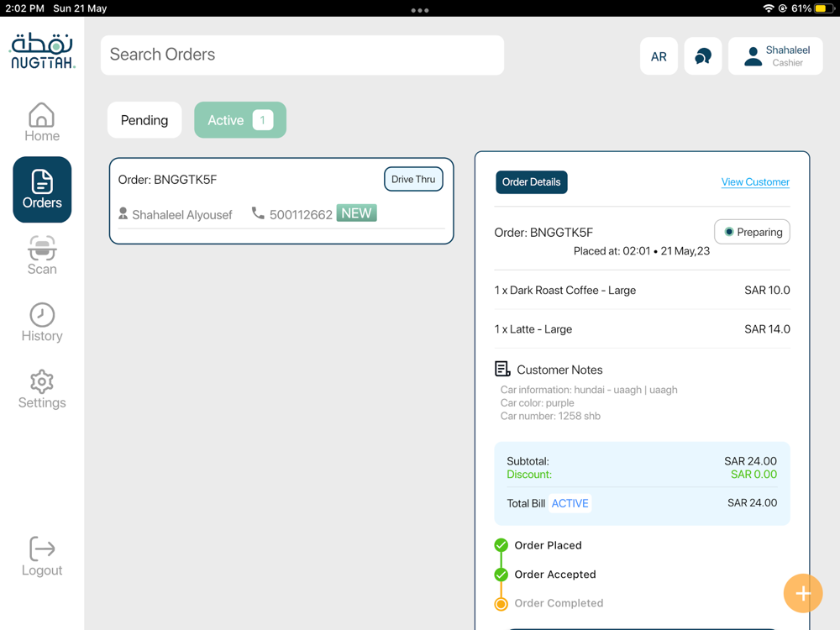Click the Nugttah logo
Screen dimensions: 840x630
coord(42,51)
